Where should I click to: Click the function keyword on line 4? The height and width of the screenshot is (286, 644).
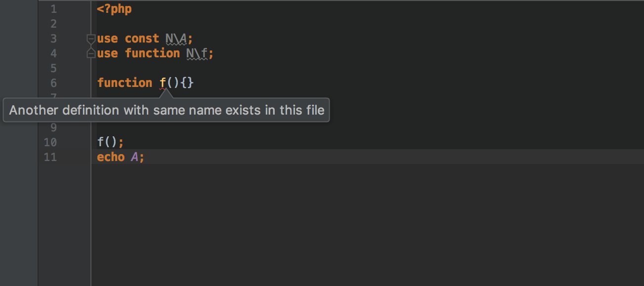point(152,53)
